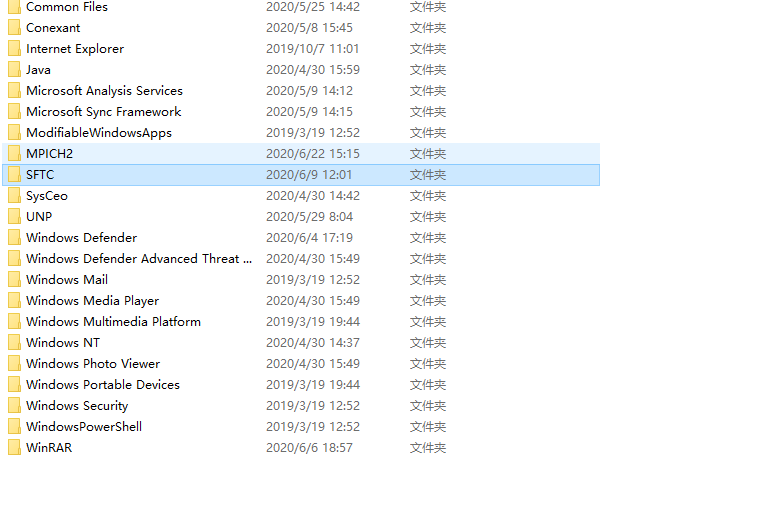This screenshot has height=506, width=764.
Task: Click the Windows Photo Viewer folder icon
Action: click(x=15, y=363)
